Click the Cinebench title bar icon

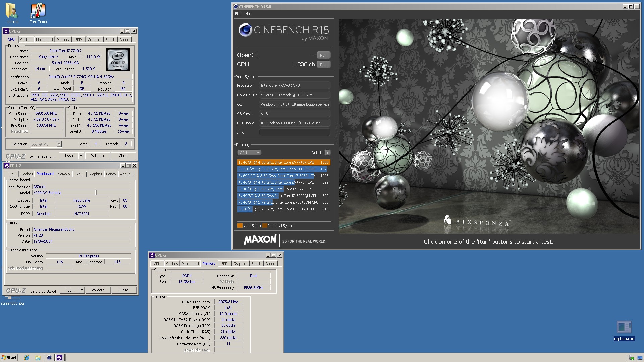coord(236,6)
